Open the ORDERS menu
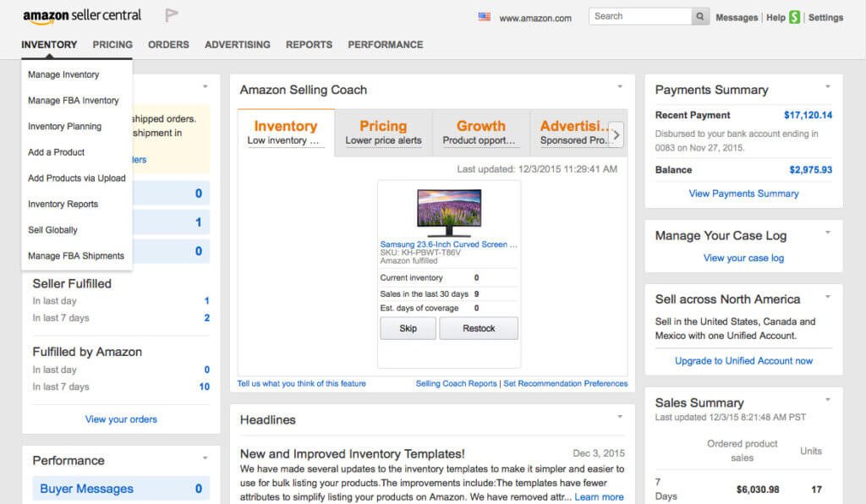The width and height of the screenshot is (866, 504). pyautogui.click(x=168, y=45)
